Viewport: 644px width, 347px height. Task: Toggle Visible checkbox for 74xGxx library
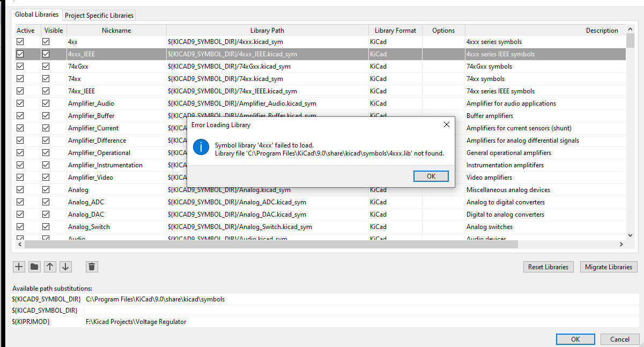tap(46, 67)
